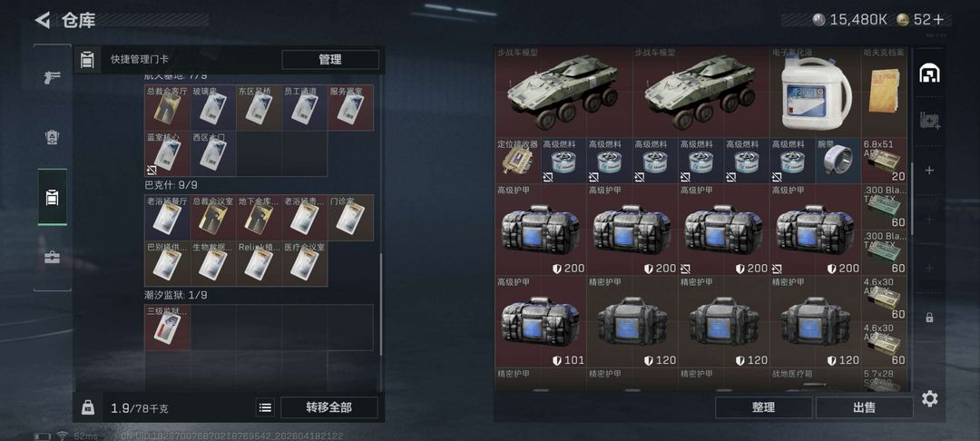Click the 转移全部 button
The image size is (980, 441).
[x=328, y=408]
